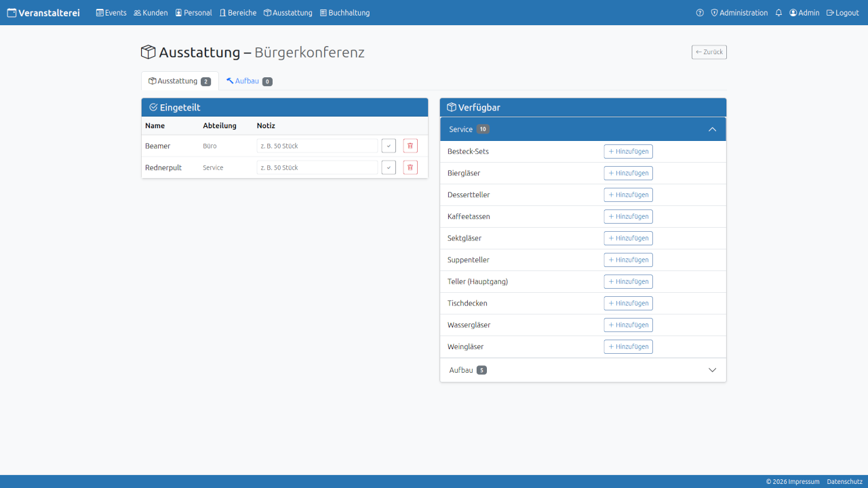The image size is (868, 488).
Task: Expand the Aufbau accordion section
Action: point(583,370)
